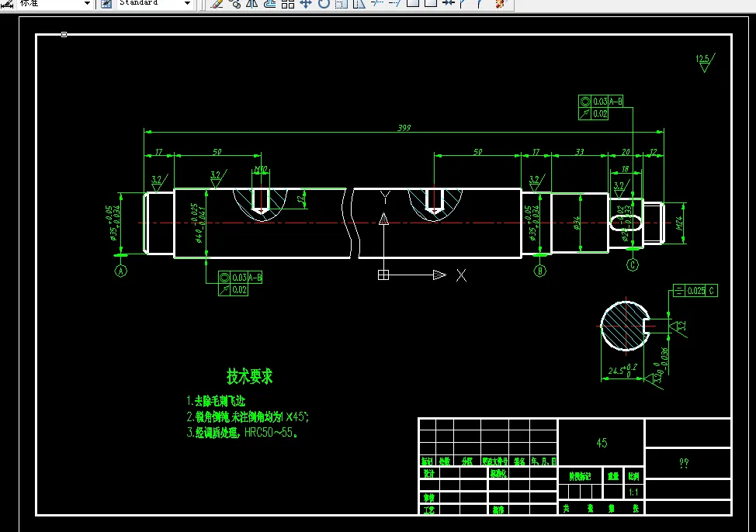Select the Explode tool

[x=501, y=4]
